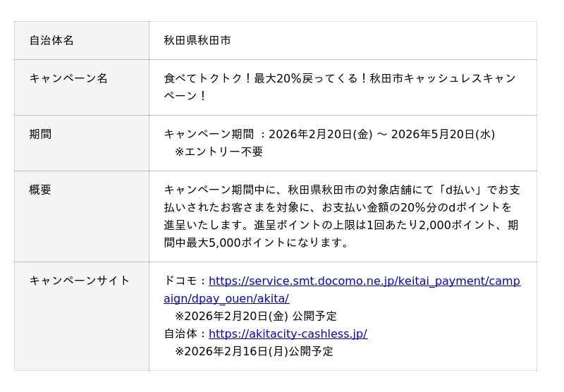Click the ドコモ： label before the link
The image size is (564, 392).
185,281
